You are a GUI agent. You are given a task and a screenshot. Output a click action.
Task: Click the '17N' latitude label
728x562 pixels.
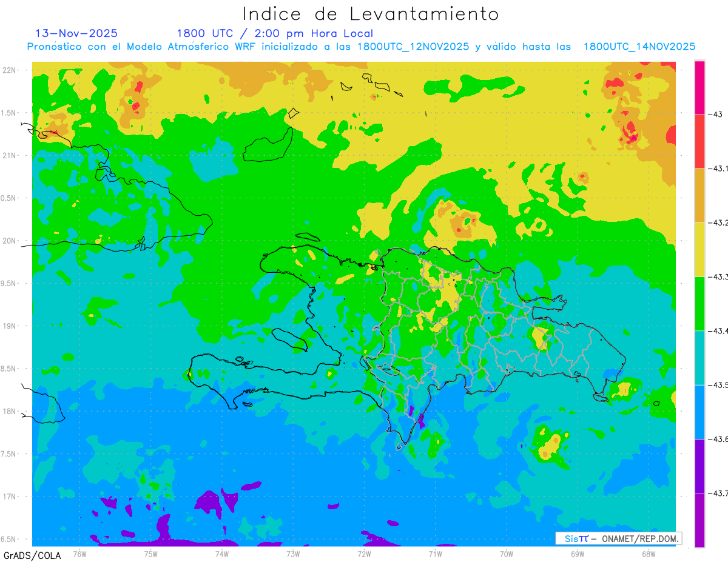(8, 497)
